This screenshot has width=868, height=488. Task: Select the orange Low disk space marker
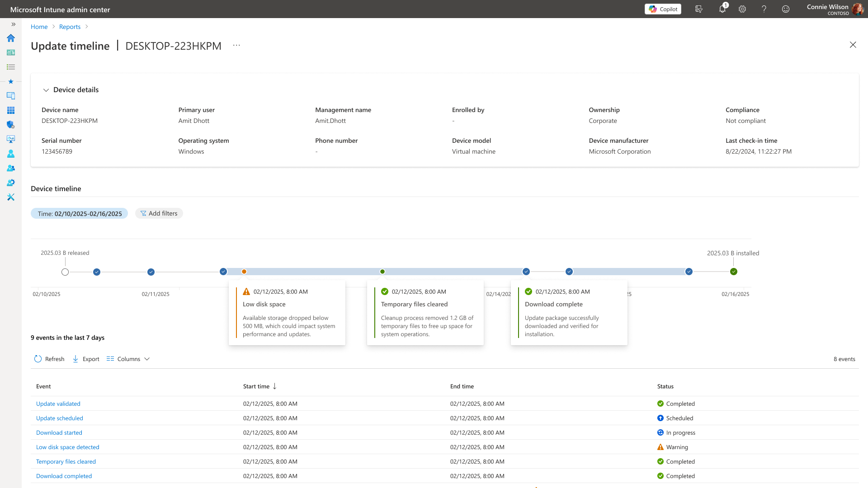coord(244,272)
